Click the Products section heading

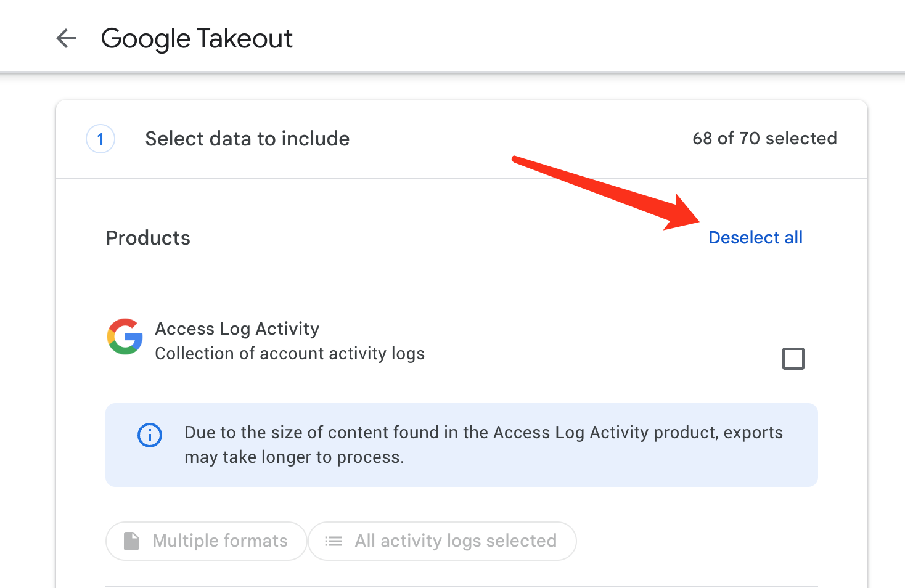click(x=148, y=238)
